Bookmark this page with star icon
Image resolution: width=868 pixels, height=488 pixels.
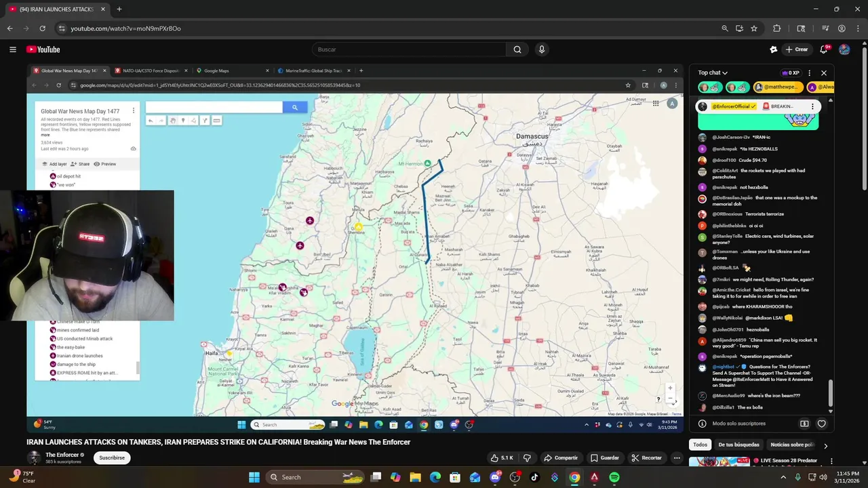pyautogui.click(x=753, y=28)
